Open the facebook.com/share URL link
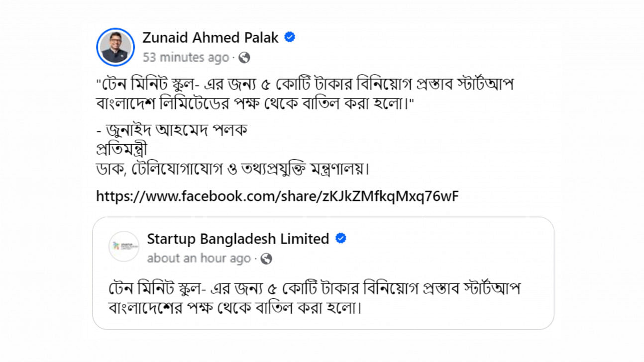The image size is (644, 362). point(277,196)
